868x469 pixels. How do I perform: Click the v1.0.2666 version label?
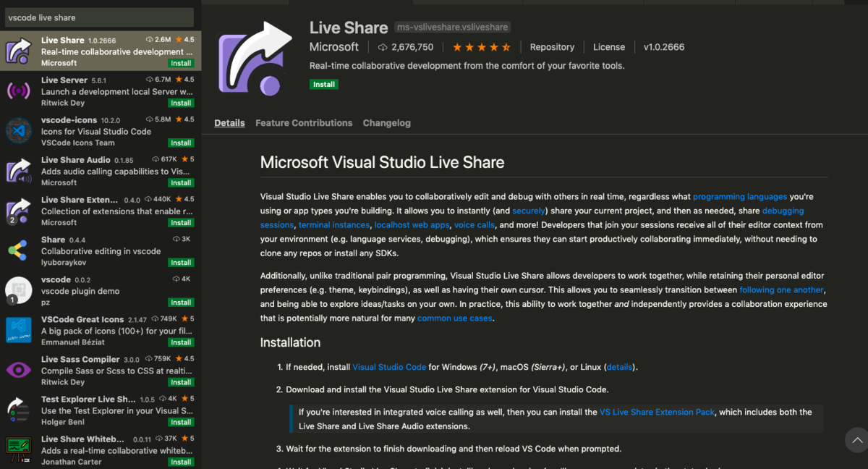click(x=664, y=47)
